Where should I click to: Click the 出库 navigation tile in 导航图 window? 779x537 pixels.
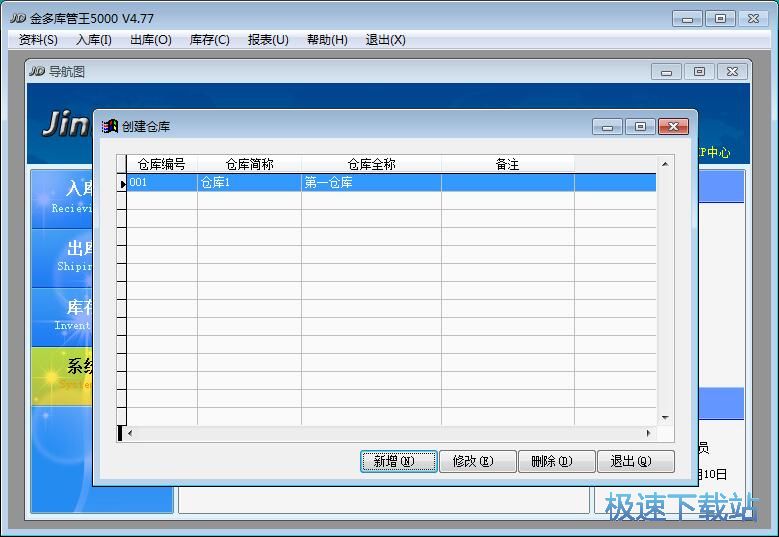[x=62, y=258]
